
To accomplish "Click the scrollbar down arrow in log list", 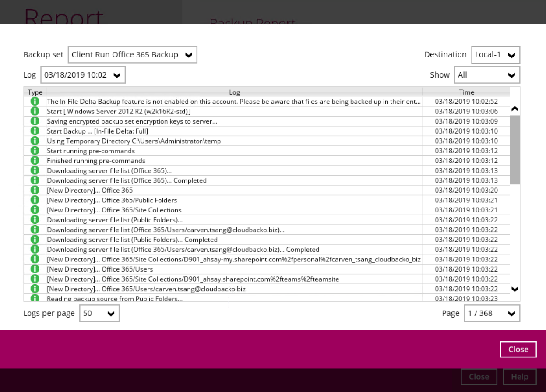I will (515, 289).
